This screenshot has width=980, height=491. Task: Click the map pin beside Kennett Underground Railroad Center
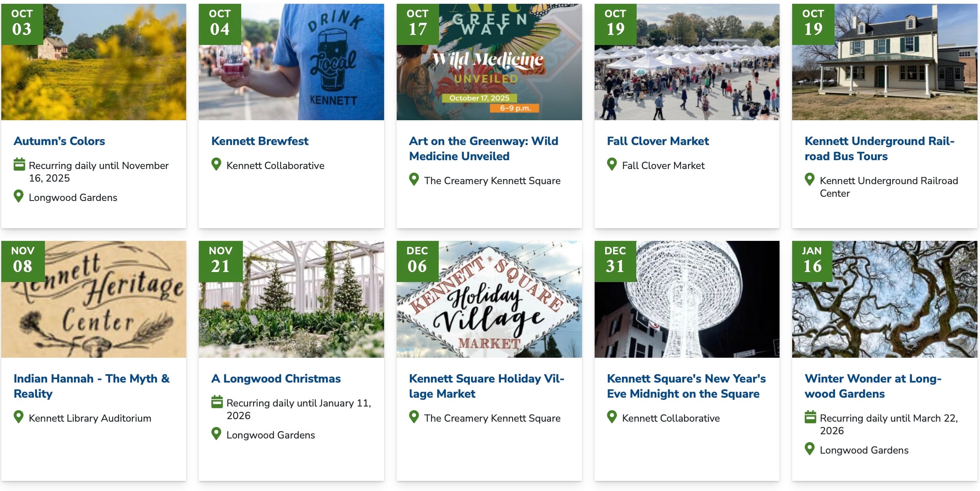[x=809, y=180]
